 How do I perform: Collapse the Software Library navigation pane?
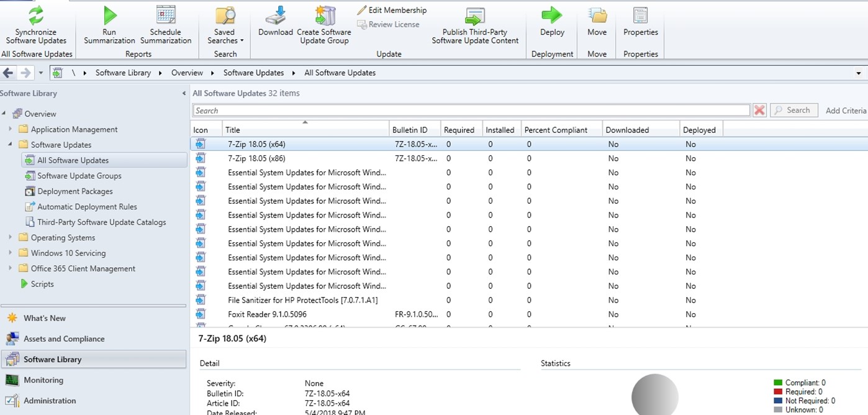coord(184,93)
